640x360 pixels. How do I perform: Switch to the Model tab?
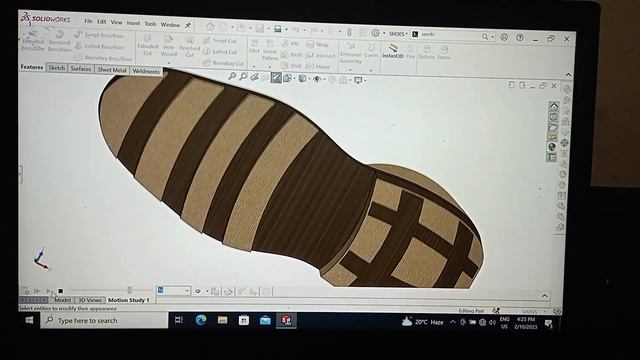(x=62, y=300)
